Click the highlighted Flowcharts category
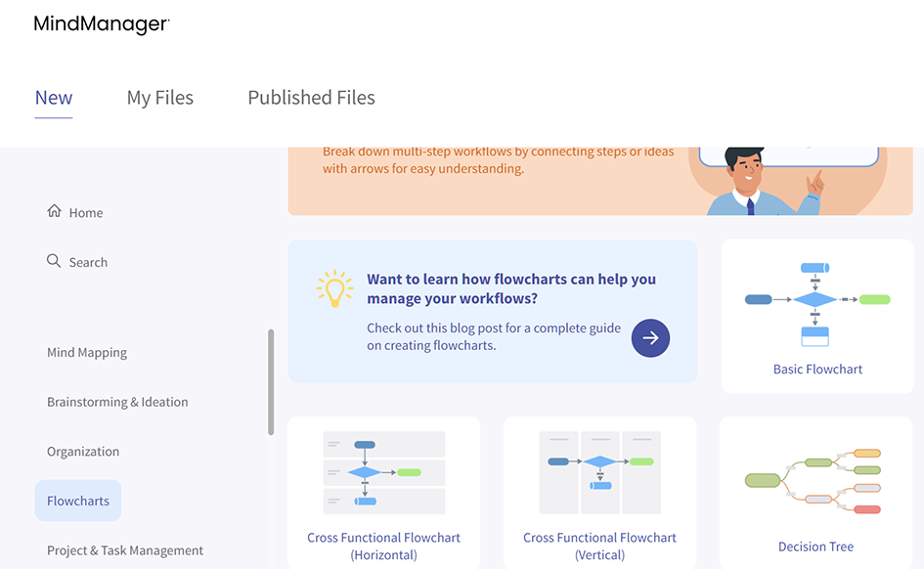The height and width of the screenshot is (569, 924). click(x=78, y=501)
